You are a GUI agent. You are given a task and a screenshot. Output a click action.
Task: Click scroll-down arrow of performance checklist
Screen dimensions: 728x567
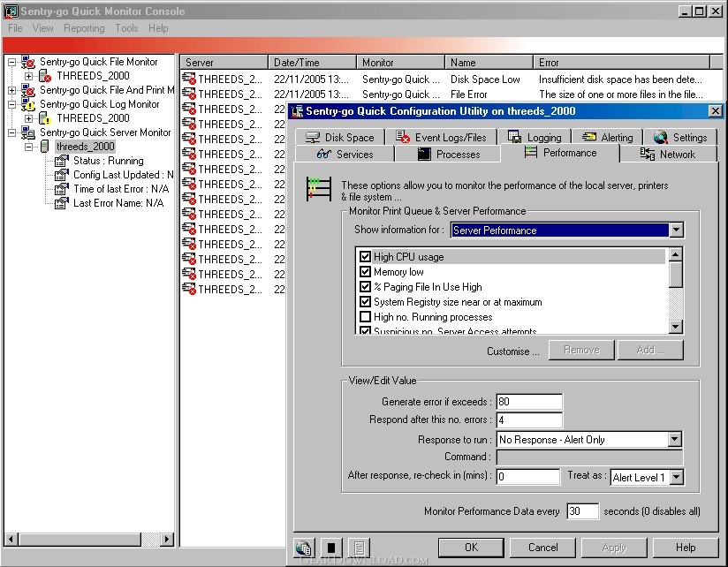tap(676, 327)
